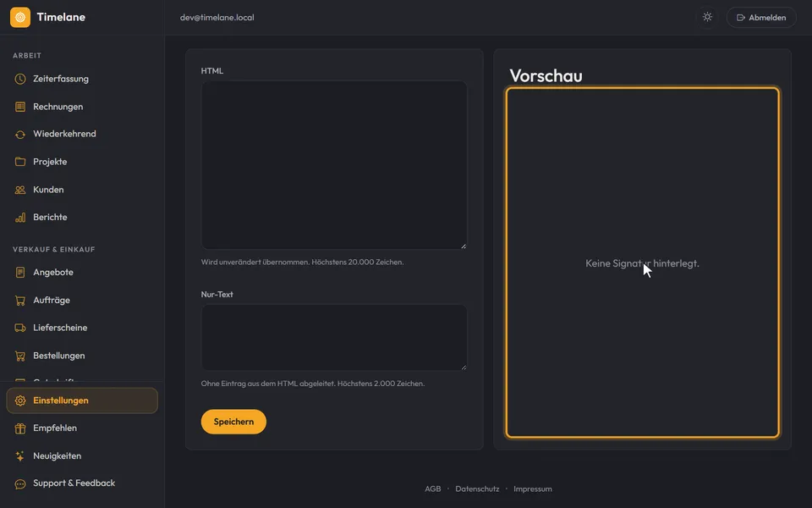Open the Berichte bar chart icon
The image size is (812, 508).
[x=20, y=218]
